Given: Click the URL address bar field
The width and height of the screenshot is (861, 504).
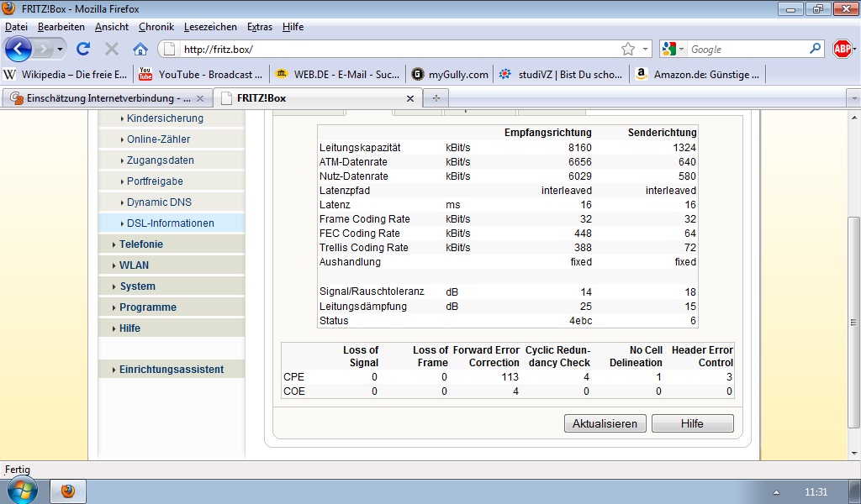Looking at the screenshot, I should (395, 50).
